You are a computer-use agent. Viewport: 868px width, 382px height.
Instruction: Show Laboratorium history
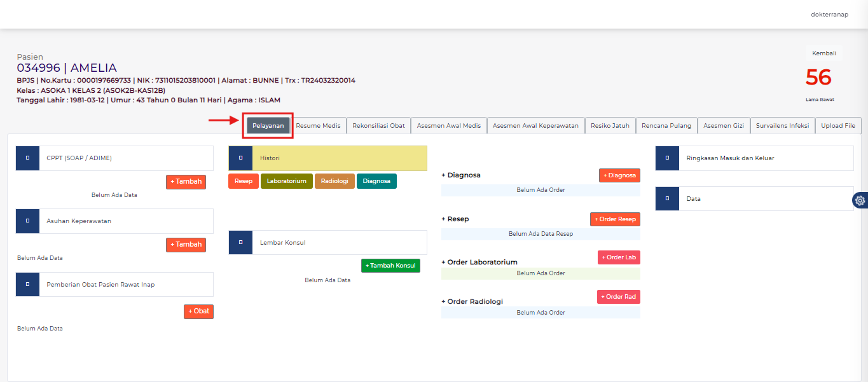click(286, 181)
